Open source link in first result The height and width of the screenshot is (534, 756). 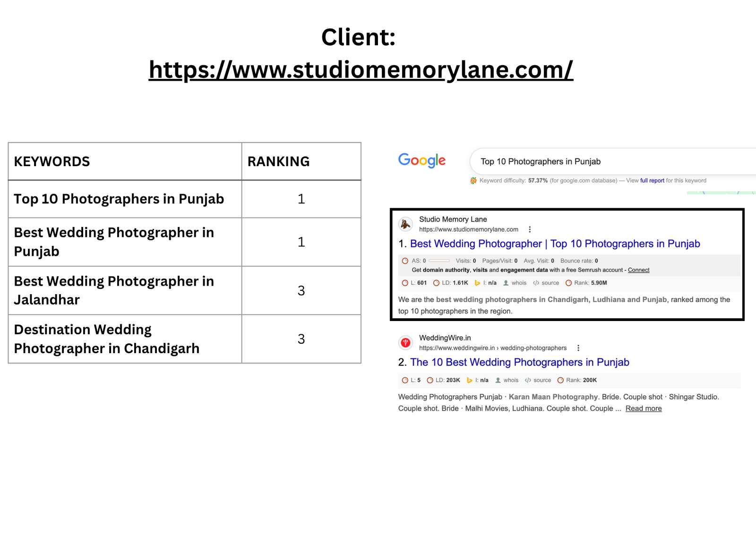546,283
